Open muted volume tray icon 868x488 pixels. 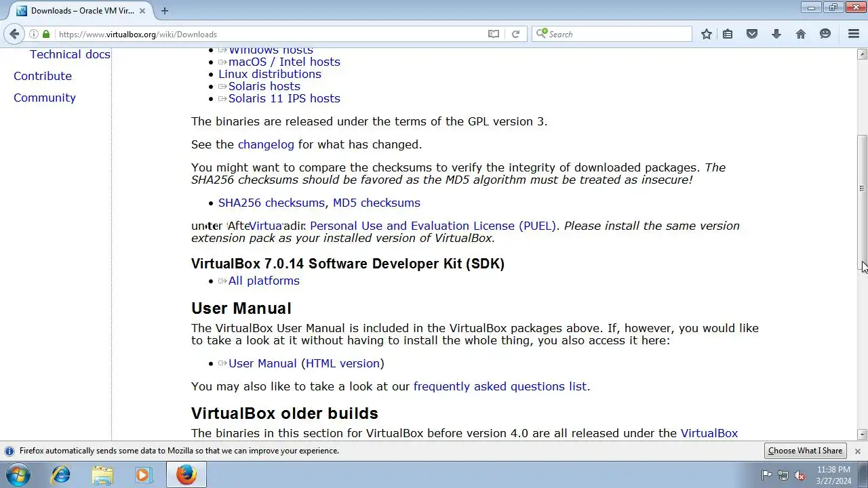pos(800,475)
